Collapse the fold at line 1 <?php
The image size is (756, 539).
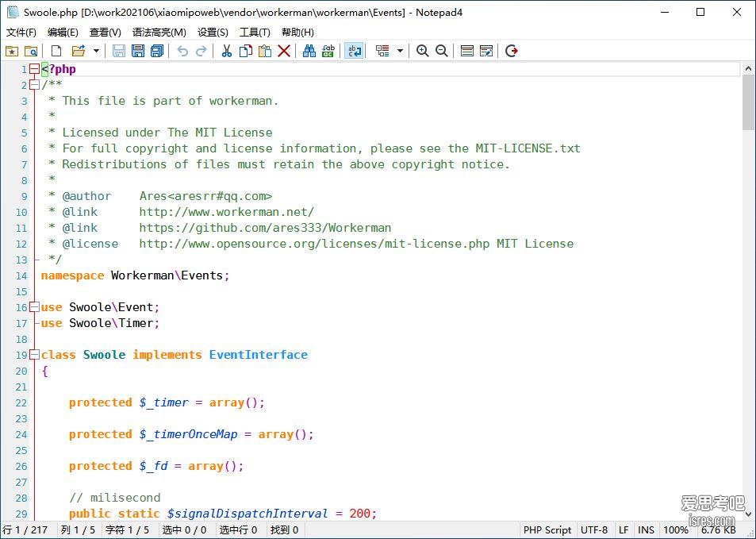[x=34, y=70]
